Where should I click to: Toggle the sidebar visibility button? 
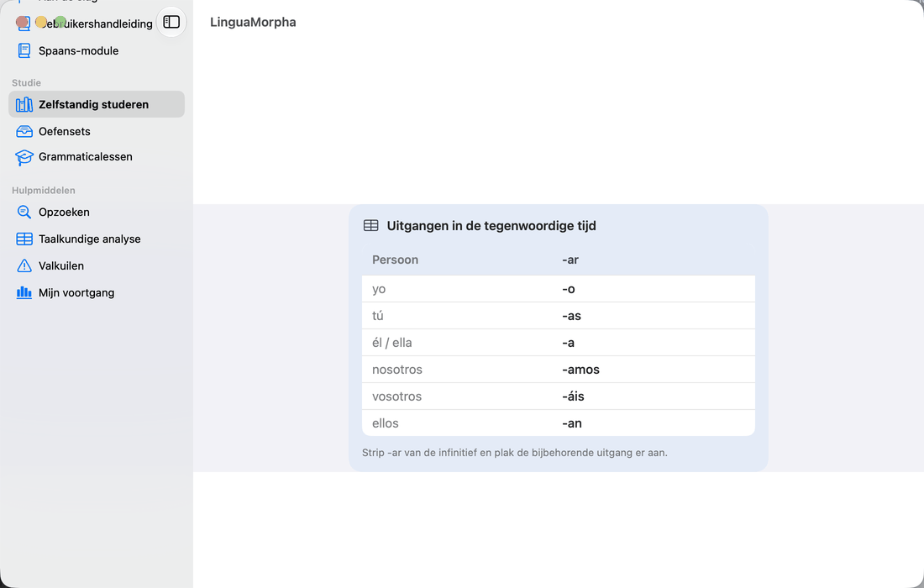point(171,22)
